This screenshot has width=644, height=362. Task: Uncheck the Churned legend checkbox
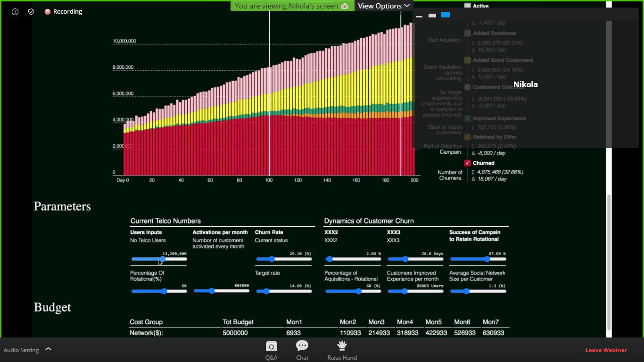click(x=468, y=163)
